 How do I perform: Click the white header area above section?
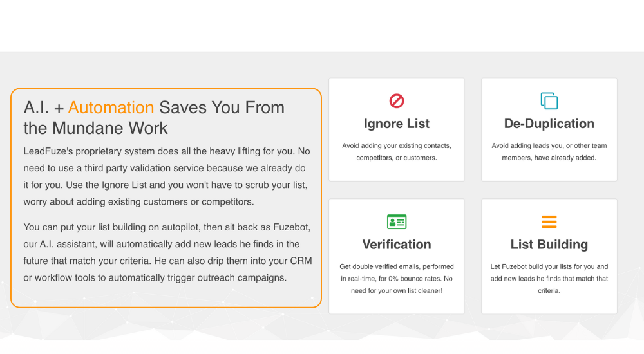[x=322, y=26]
